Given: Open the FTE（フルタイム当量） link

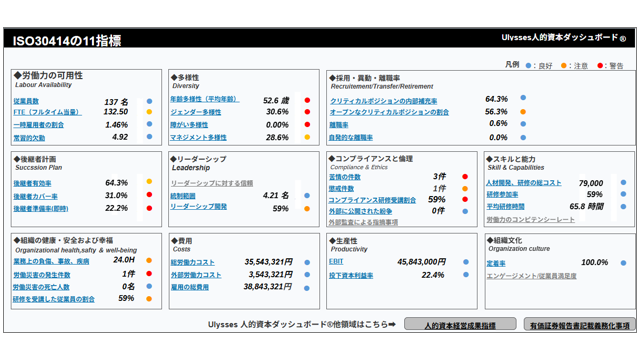Looking at the screenshot, I should click(47, 112).
